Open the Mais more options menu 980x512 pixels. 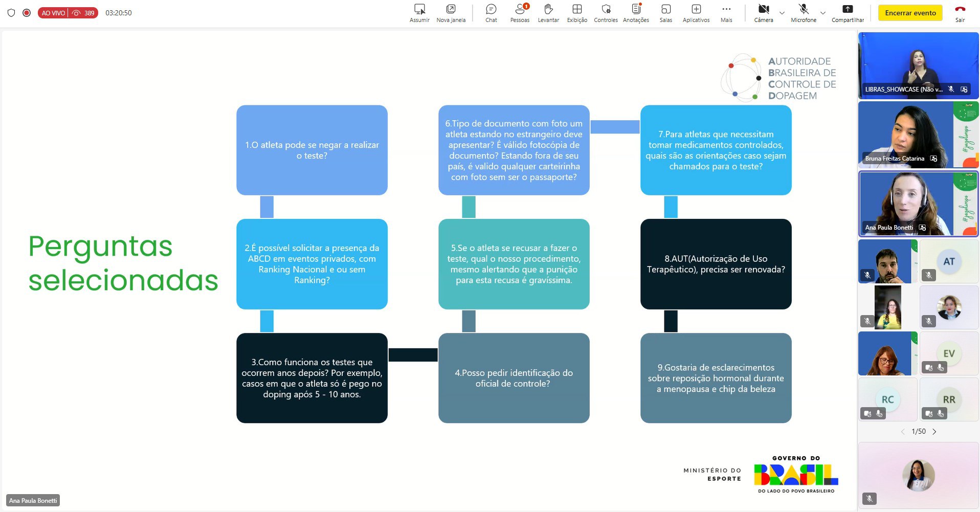click(x=726, y=13)
